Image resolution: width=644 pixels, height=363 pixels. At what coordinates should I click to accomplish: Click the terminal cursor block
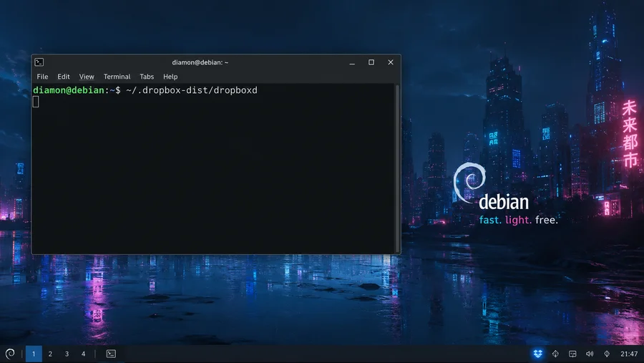36,102
